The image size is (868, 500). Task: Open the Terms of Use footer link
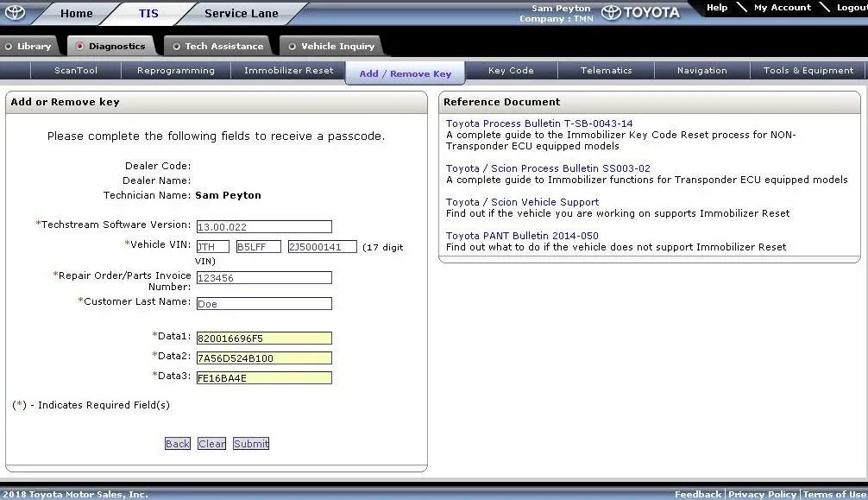tap(835, 494)
